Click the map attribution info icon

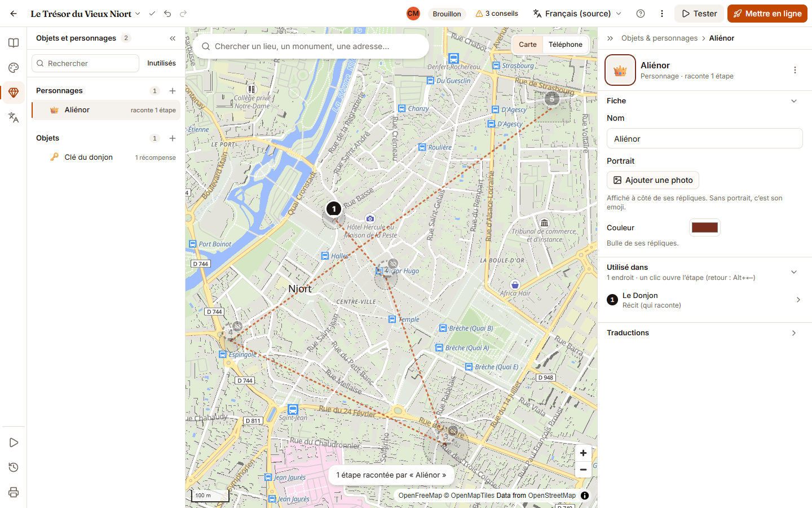(585, 496)
